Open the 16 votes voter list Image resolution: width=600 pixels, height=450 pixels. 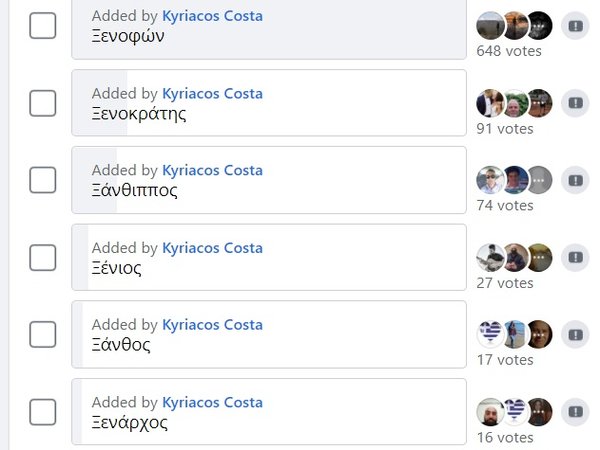coord(505,436)
